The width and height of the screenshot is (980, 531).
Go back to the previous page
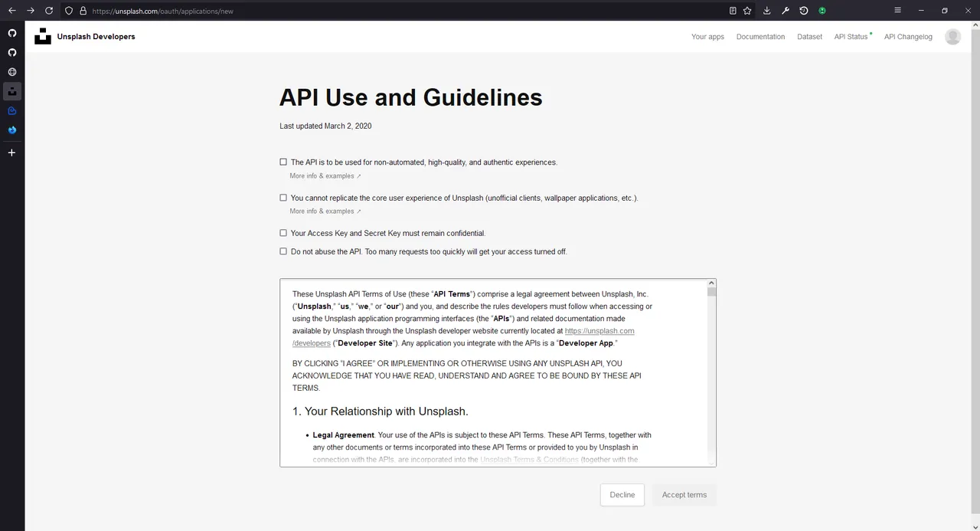coord(11,11)
